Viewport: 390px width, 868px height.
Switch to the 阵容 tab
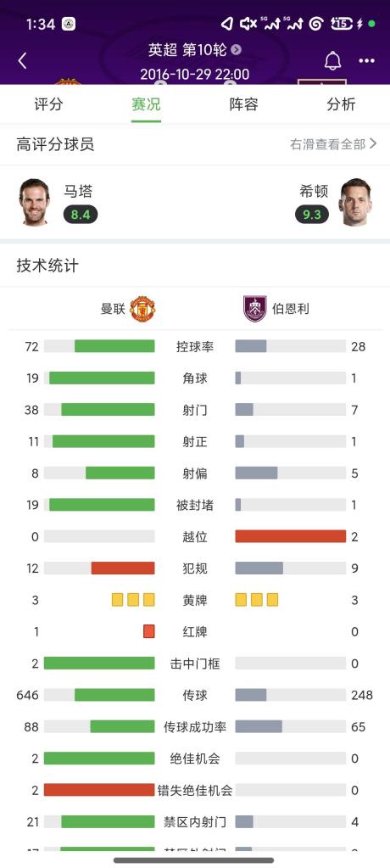(243, 104)
